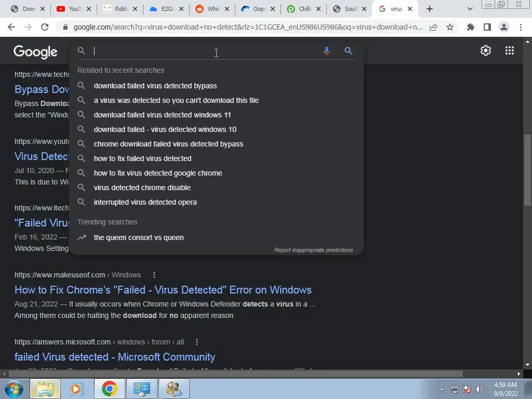532x399 pixels.
Task: Click the scroll-down arrow of page scrollbar
Action: point(527,365)
